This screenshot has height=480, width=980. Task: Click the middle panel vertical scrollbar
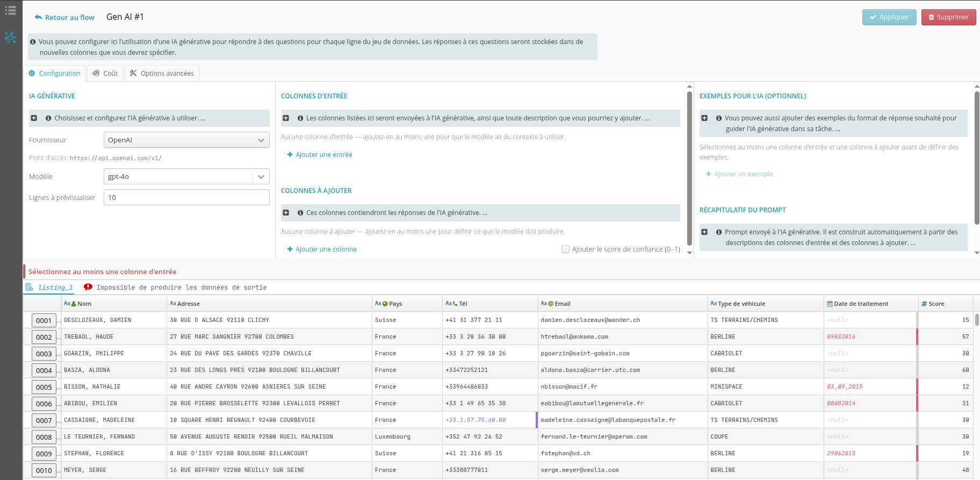689,168
